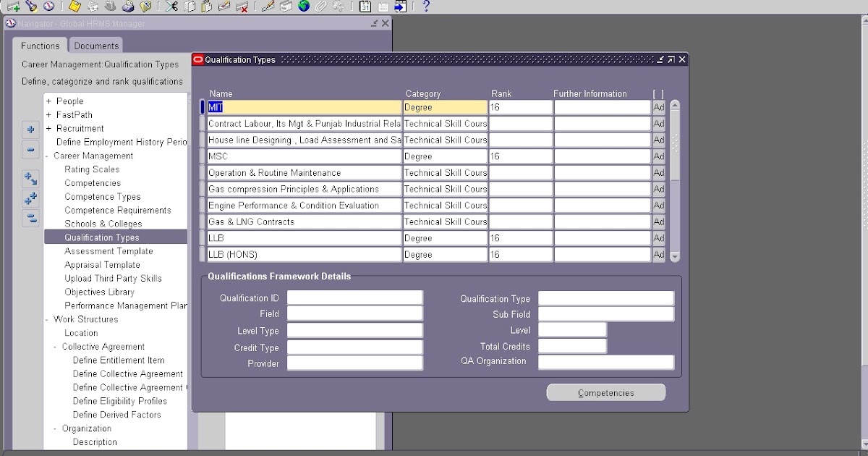Collapse the Career Management node
868x456 pixels.
point(48,156)
